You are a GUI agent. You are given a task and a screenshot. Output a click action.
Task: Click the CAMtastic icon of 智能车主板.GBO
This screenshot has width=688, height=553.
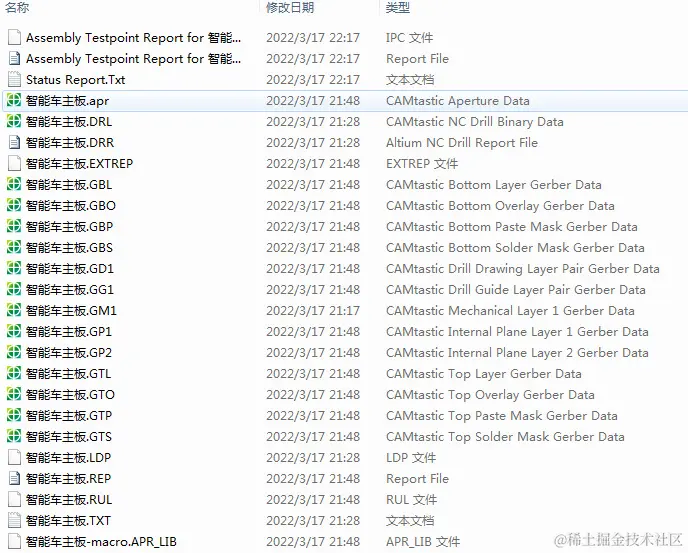14,205
